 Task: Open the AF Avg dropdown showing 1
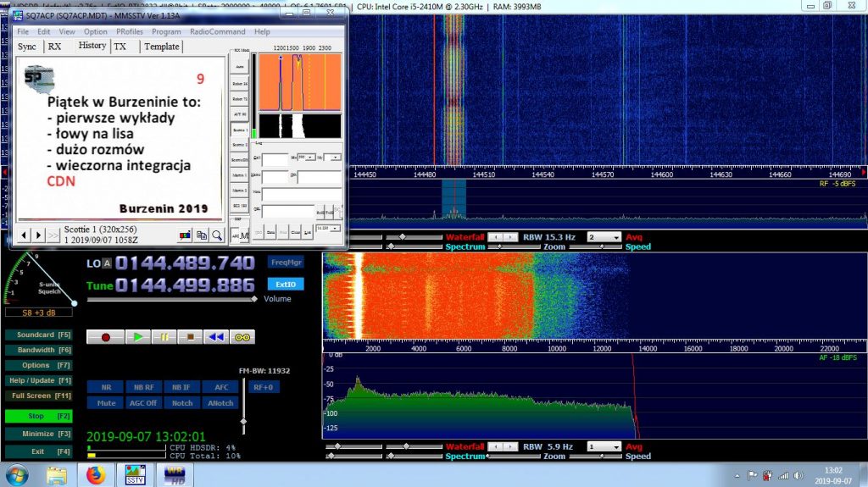(x=604, y=446)
